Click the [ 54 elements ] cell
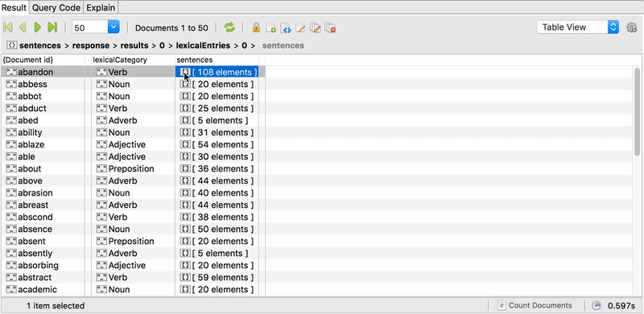The image size is (644, 314). coord(217,145)
